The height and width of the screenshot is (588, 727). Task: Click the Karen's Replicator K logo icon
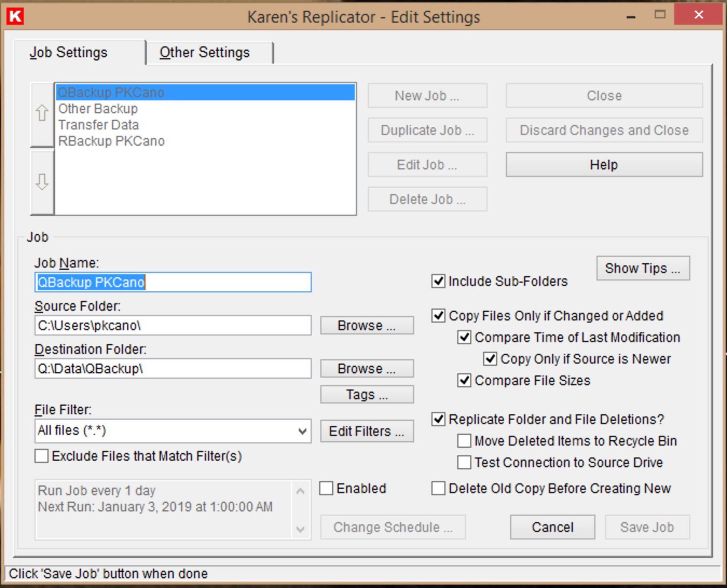15,16
